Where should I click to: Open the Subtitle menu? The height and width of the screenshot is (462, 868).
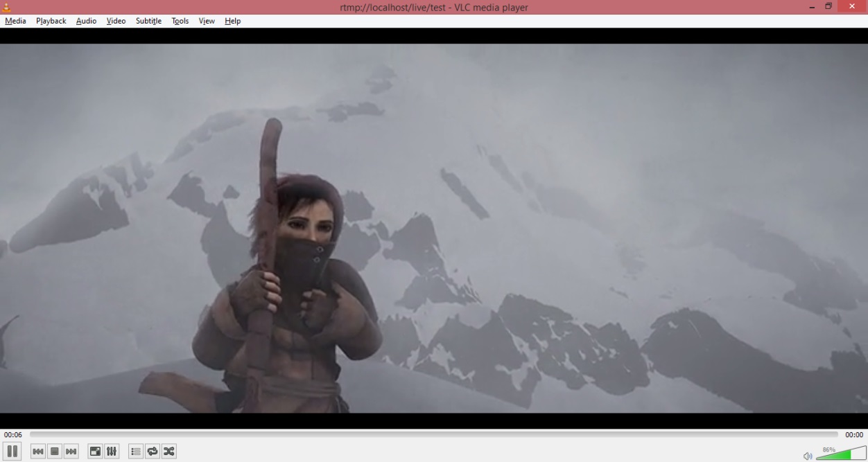pyautogui.click(x=148, y=21)
